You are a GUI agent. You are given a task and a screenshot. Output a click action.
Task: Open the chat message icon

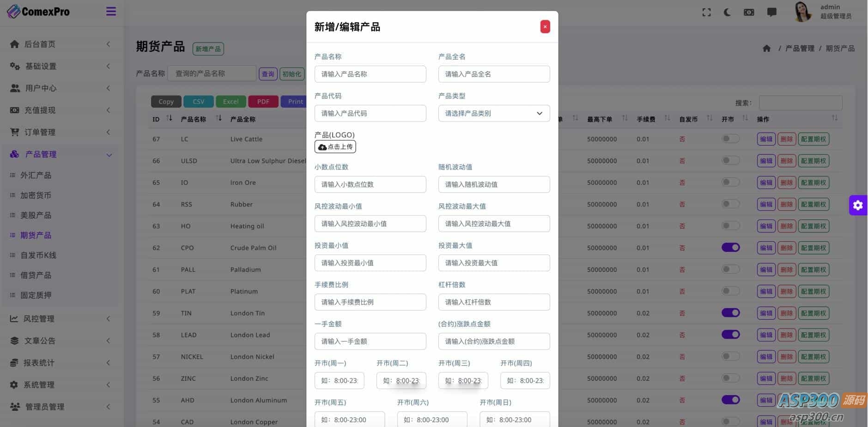click(771, 12)
